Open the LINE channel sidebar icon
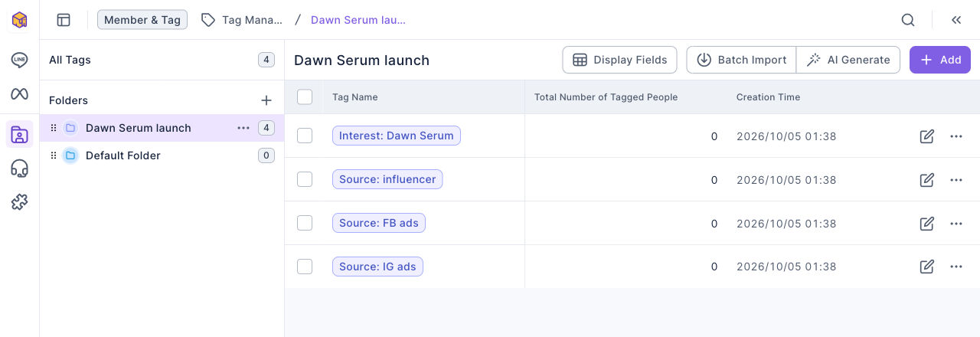Screen dimensions: 980x337 tap(19, 60)
